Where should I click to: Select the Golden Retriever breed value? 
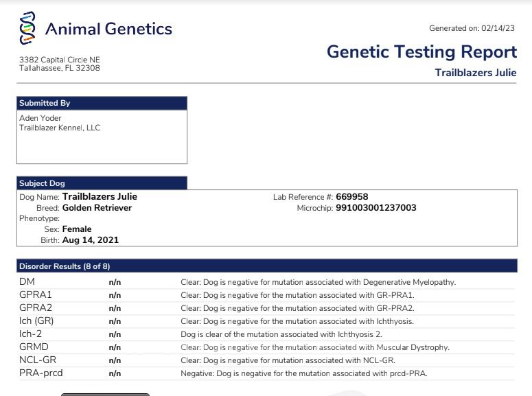(x=97, y=208)
